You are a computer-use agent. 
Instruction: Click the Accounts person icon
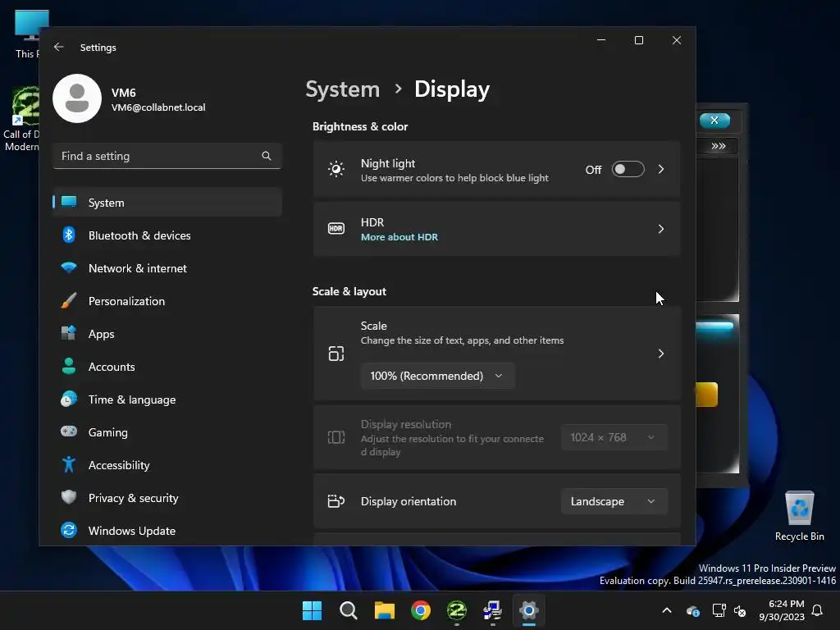[69, 367]
